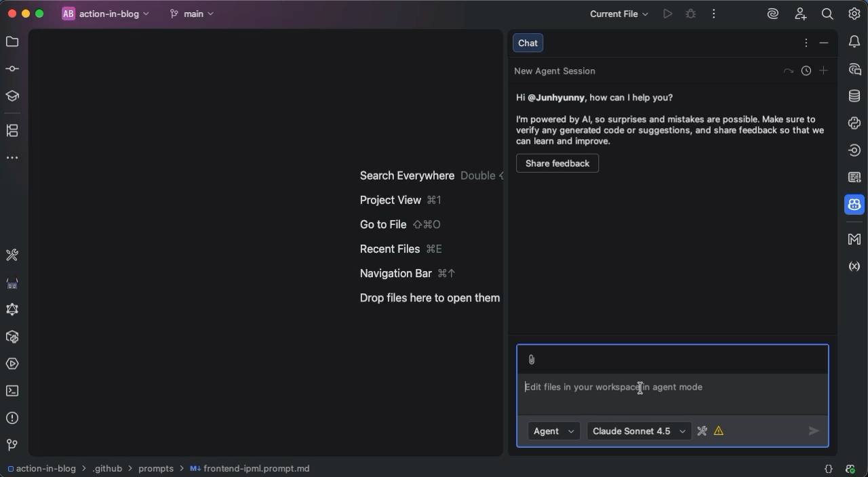Open the Git tool window
Viewport: 868px width, 477px height.
(x=12, y=445)
